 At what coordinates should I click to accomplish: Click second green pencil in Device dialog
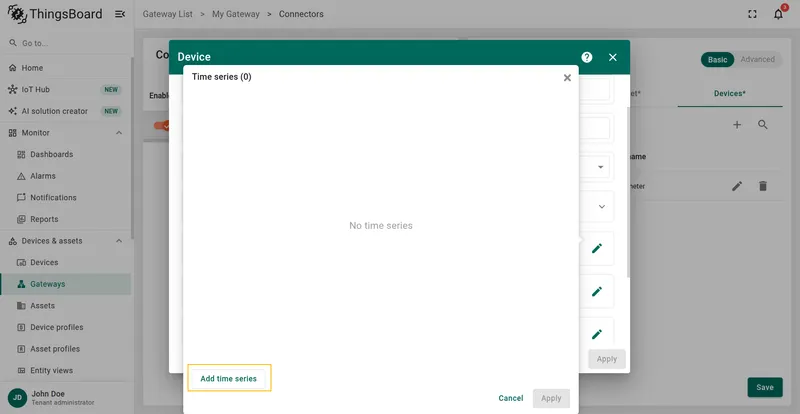coord(597,291)
